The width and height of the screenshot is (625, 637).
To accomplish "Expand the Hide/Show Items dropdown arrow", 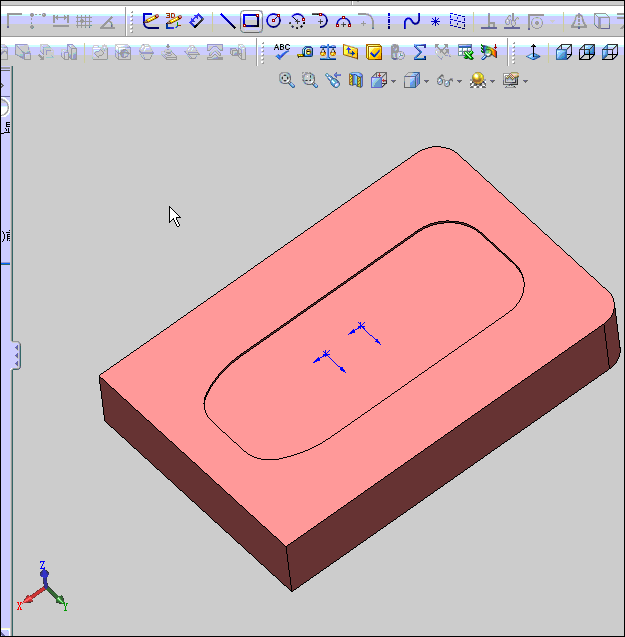I will click(x=459, y=82).
